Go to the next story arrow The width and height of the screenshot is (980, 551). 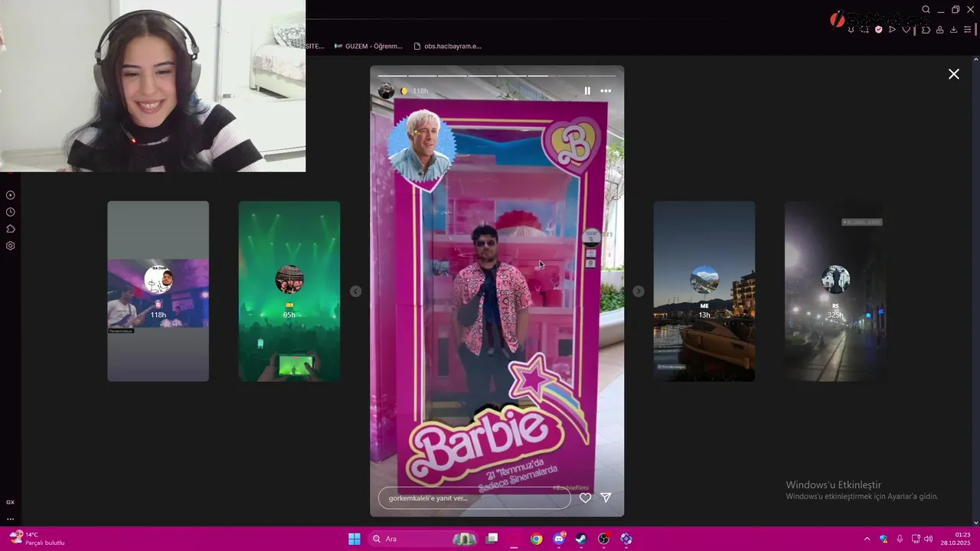[639, 292]
